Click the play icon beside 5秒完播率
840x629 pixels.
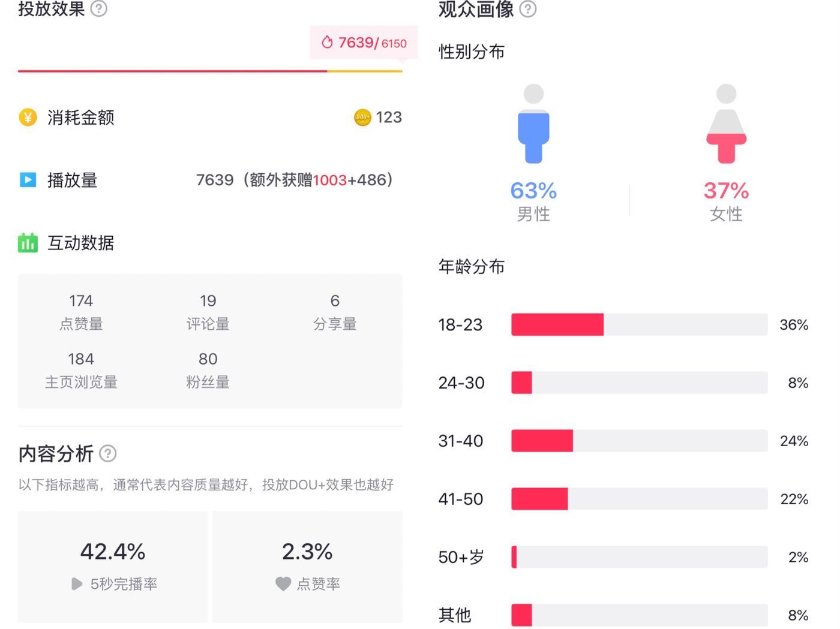click(76, 583)
